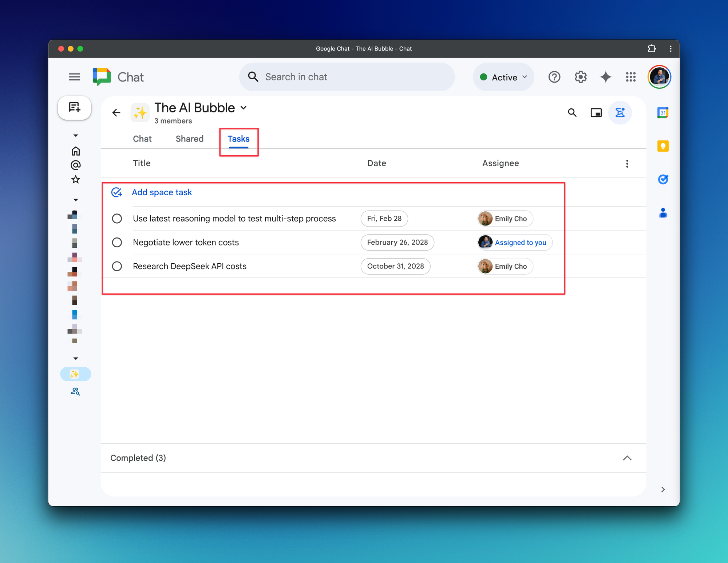
Task: Open Google Calendar side panel
Action: (663, 113)
